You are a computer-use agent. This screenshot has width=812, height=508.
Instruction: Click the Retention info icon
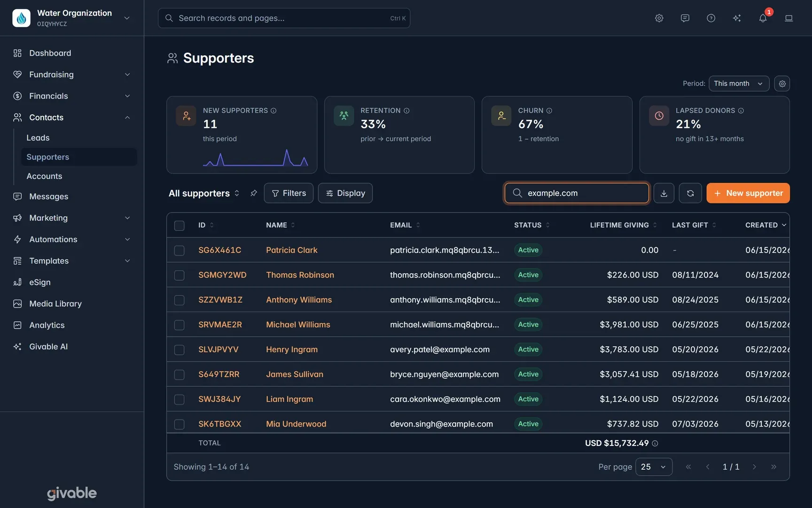(x=406, y=111)
